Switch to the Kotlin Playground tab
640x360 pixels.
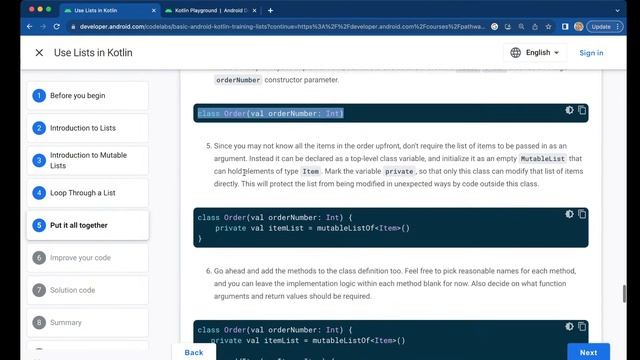point(211,11)
